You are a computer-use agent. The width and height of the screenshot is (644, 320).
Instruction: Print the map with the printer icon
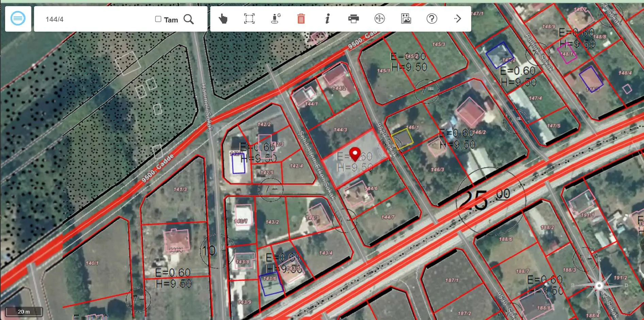353,19
